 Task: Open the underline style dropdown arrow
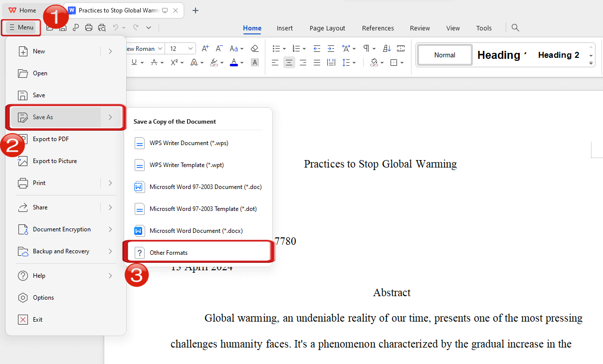(x=142, y=63)
